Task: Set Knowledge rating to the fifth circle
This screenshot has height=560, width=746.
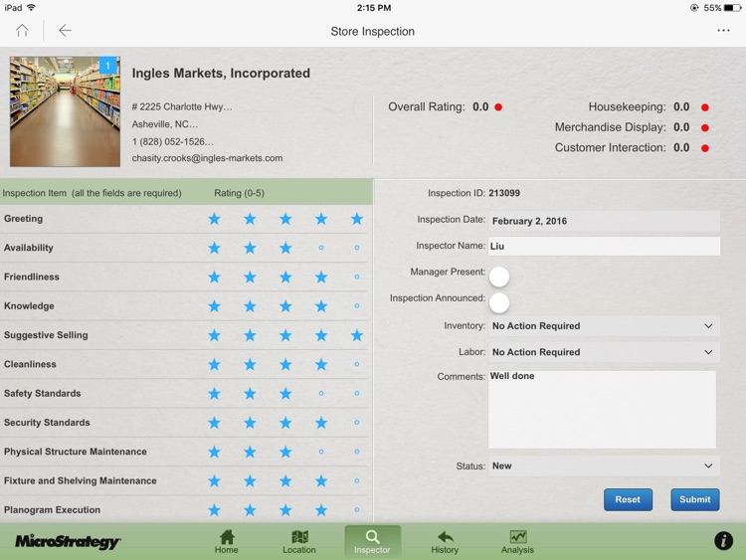Action: tap(357, 306)
